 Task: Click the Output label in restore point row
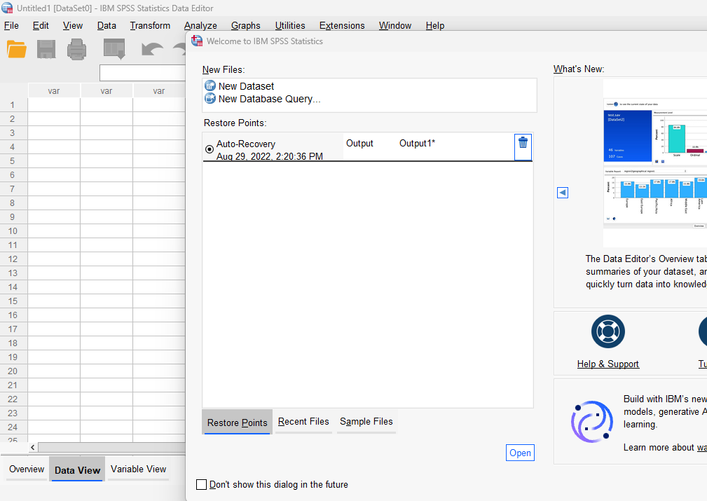pyautogui.click(x=359, y=143)
